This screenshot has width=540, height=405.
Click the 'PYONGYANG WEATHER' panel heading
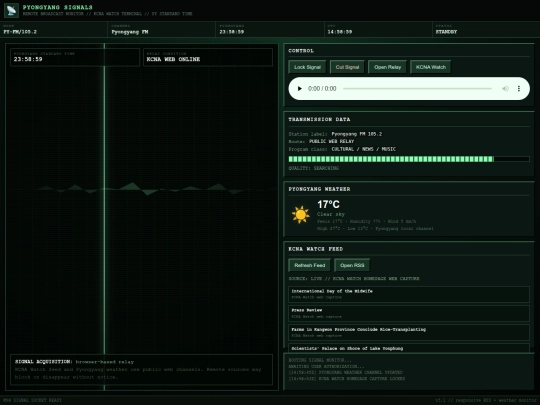[x=319, y=189]
